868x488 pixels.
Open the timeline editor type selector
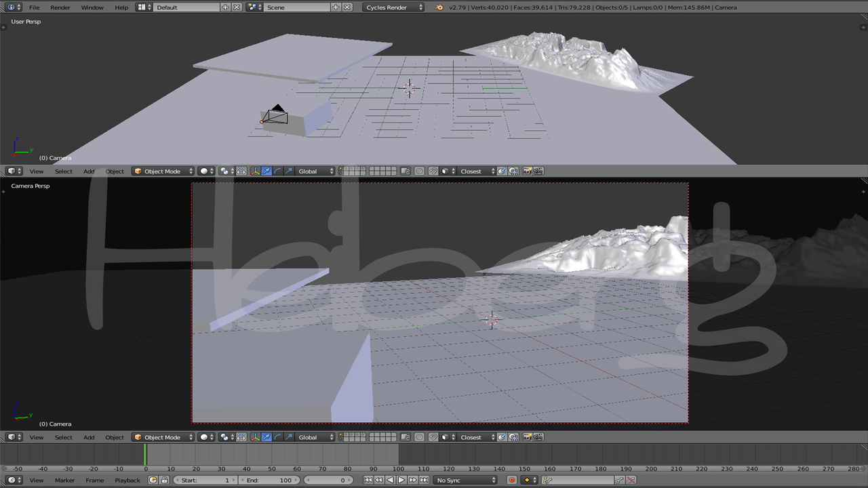coord(14,480)
